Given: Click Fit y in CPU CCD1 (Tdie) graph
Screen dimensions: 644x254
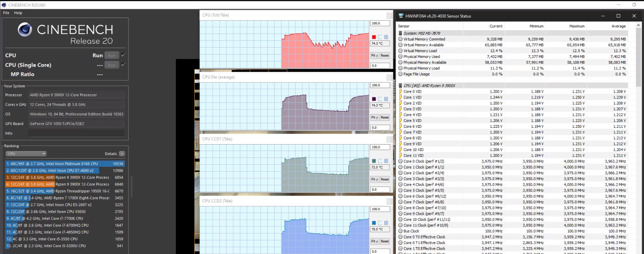Looking at the screenshot, I should pos(375,179).
